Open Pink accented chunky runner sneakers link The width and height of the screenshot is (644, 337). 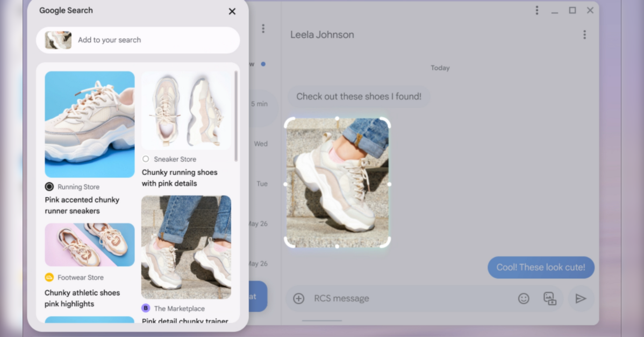point(82,205)
